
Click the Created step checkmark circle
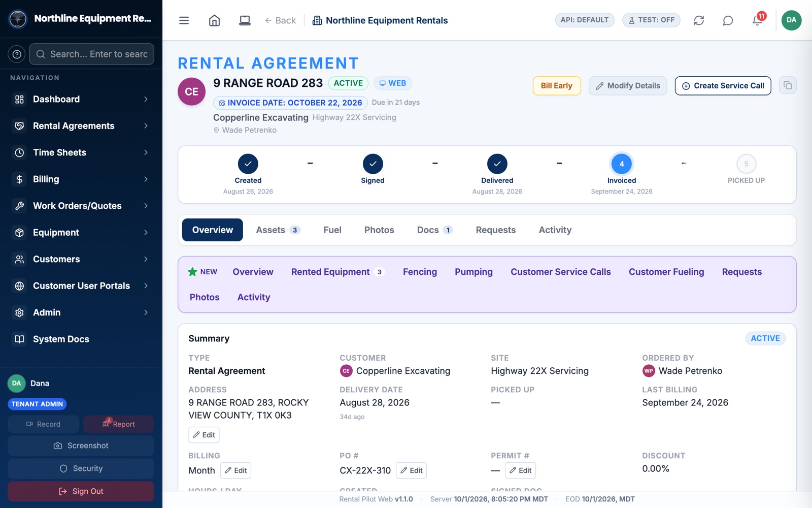click(x=248, y=164)
